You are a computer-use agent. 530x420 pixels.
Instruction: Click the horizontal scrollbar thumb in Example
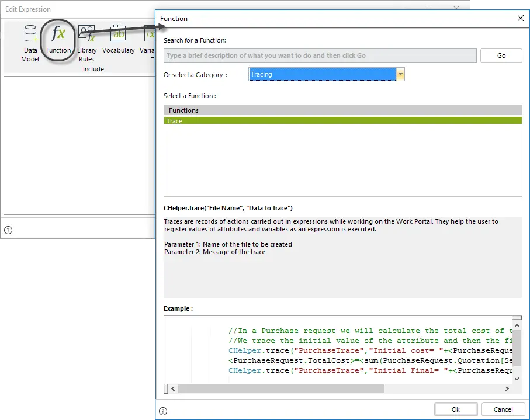coord(281,388)
